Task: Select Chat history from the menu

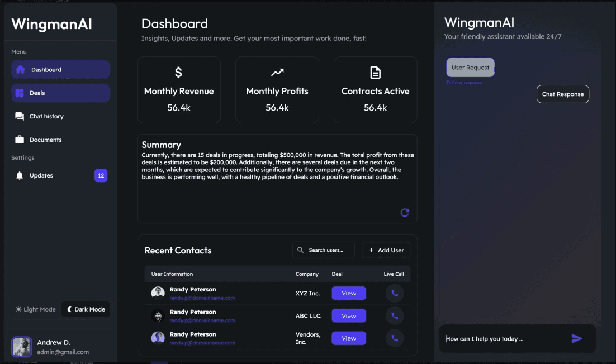Action: point(45,116)
